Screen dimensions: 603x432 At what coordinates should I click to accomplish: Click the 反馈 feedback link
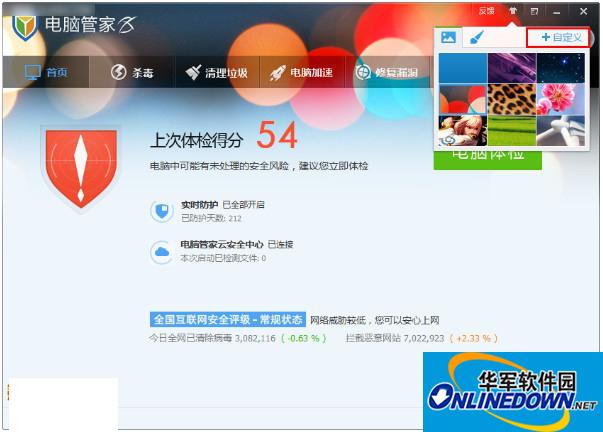(486, 11)
